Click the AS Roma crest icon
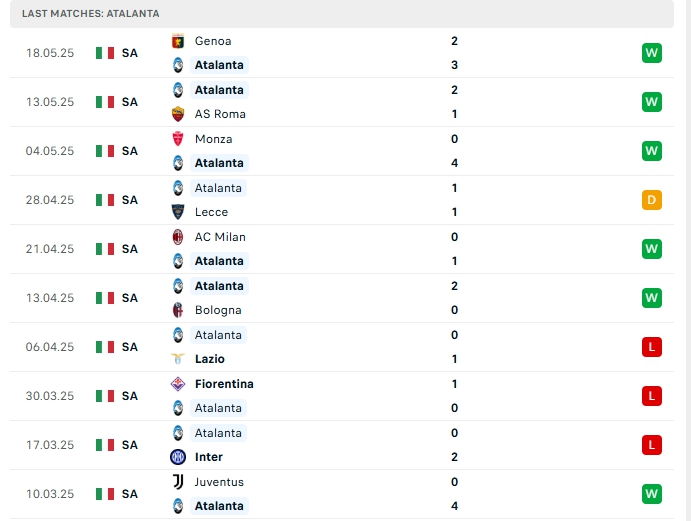 point(178,114)
